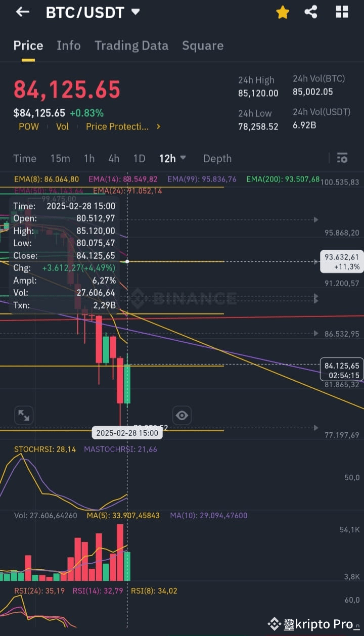Click the 24h Vol(USDT) value 6.92B
The height and width of the screenshot is (636, 364).
[x=304, y=124]
